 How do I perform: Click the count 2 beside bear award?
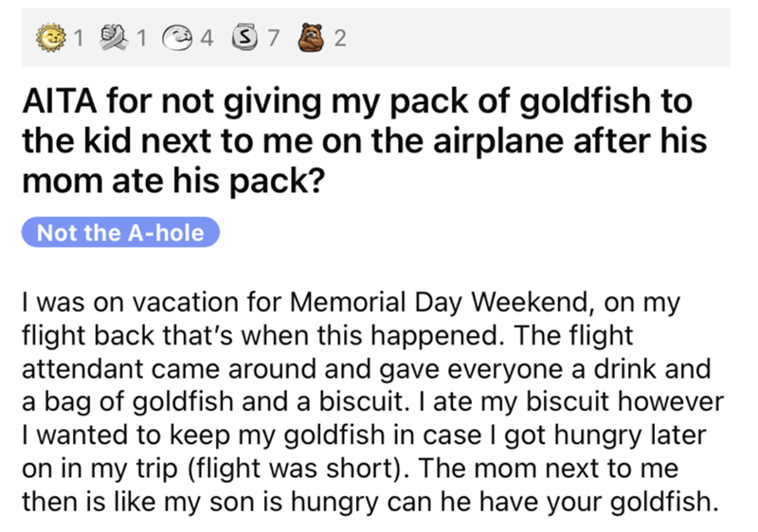(x=341, y=39)
